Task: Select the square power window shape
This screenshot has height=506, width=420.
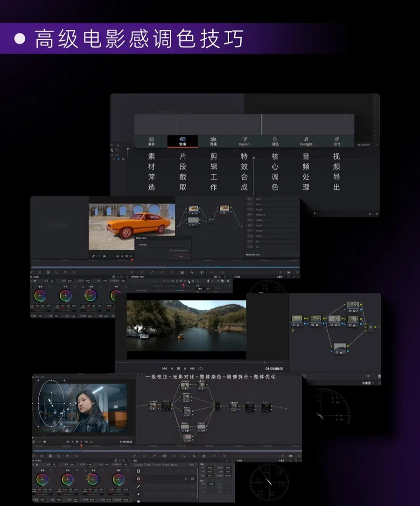Action: pos(138,471)
